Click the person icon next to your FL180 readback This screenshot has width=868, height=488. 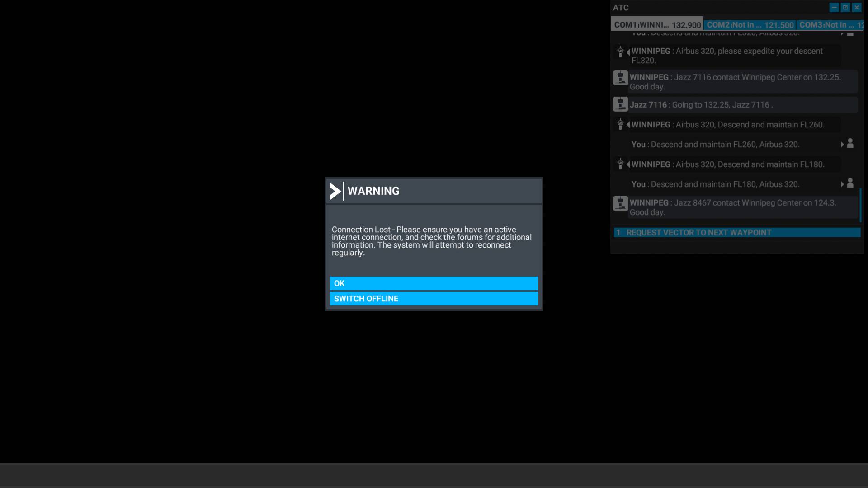coord(850,183)
